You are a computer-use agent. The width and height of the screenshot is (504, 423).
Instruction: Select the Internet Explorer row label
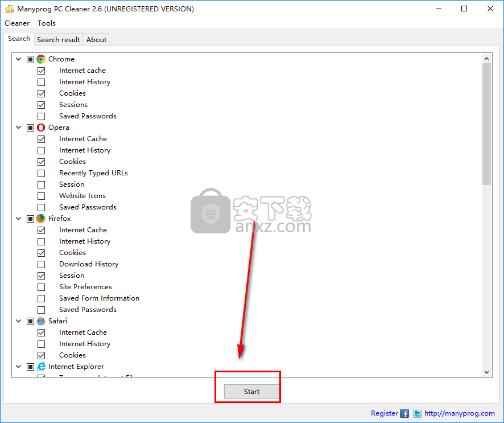[x=76, y=367]
